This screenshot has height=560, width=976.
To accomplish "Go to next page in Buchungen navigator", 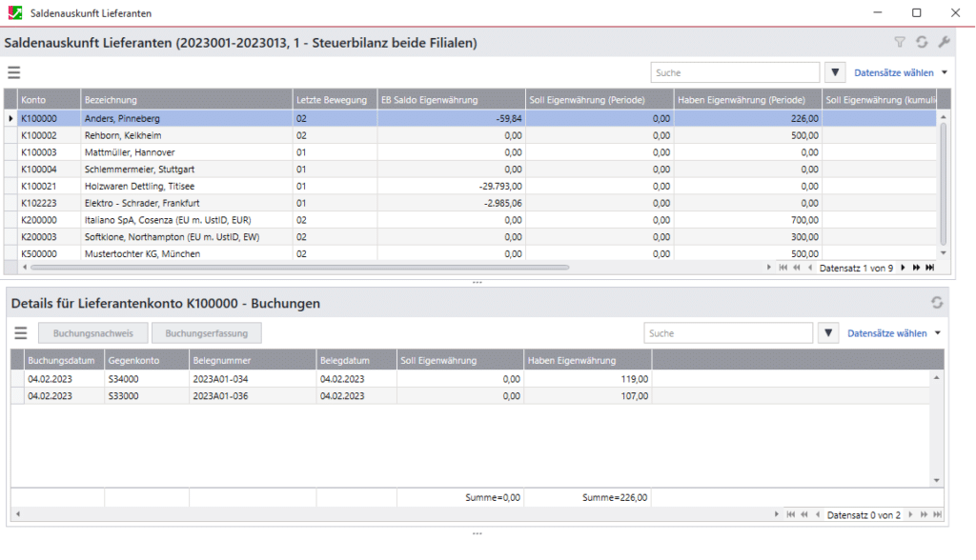I will click(924, 514).
